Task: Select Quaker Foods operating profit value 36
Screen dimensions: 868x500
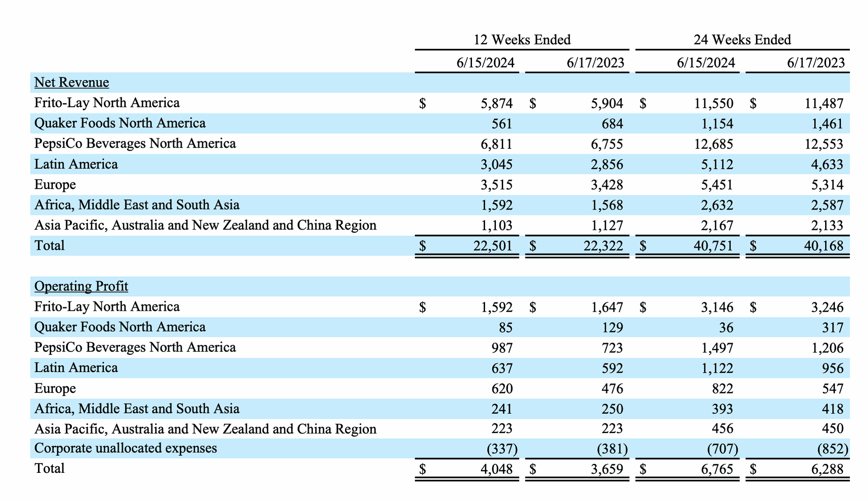Action: pyautogui.click(x=726, y=328)
